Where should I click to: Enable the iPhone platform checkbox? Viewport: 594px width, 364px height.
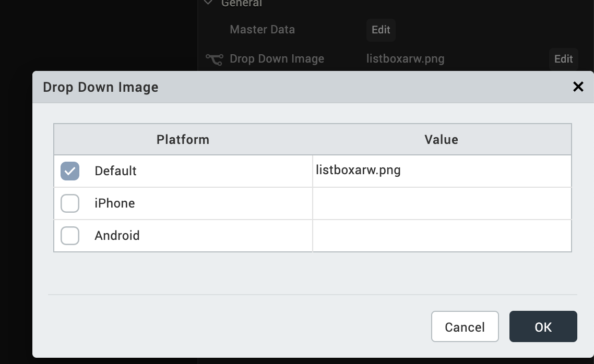[x=70, y=203]
